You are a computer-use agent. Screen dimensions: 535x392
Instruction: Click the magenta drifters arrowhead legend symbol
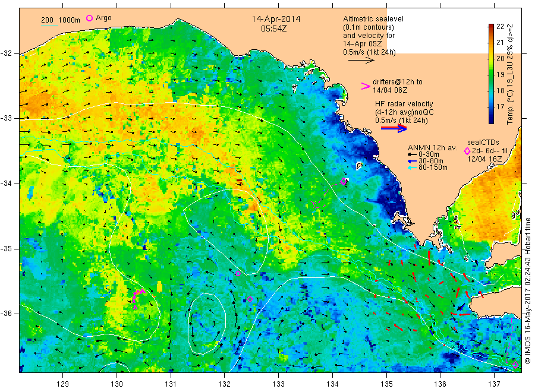tap(366, 86)
